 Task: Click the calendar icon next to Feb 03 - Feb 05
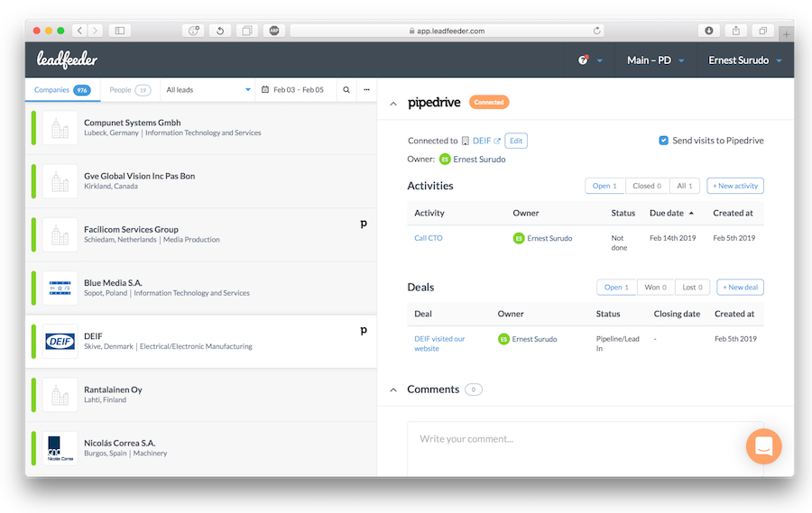click(265, 89)
